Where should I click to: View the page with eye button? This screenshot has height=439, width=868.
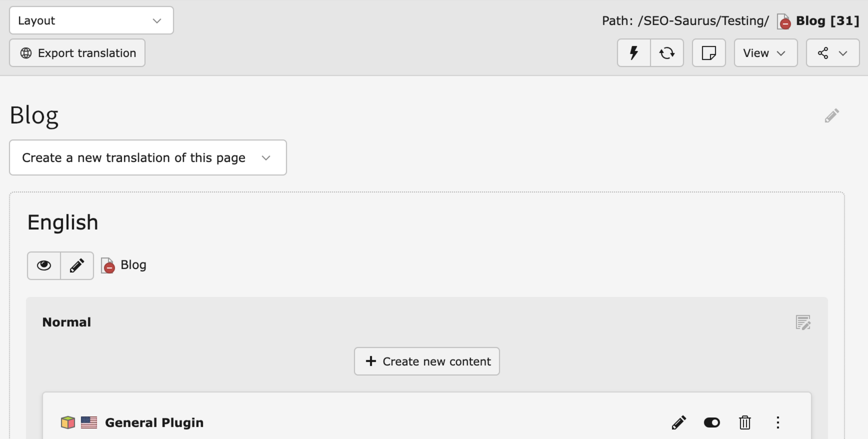click(x=44, y=265)
